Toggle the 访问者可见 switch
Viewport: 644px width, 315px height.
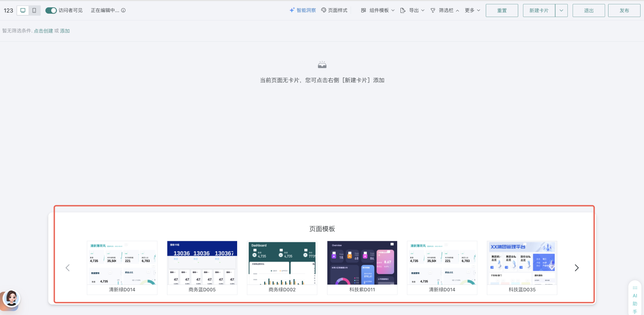coord(51,10)
